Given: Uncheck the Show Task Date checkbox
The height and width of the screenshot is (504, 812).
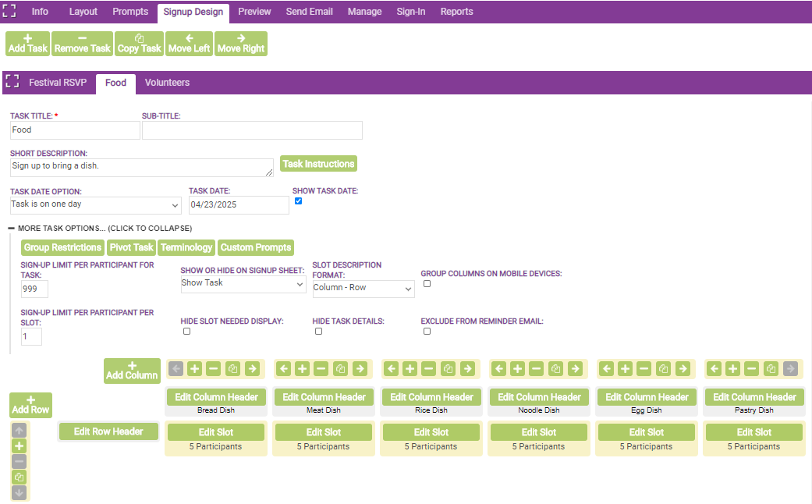Looking at the screenshot, I should coord(298,201).
